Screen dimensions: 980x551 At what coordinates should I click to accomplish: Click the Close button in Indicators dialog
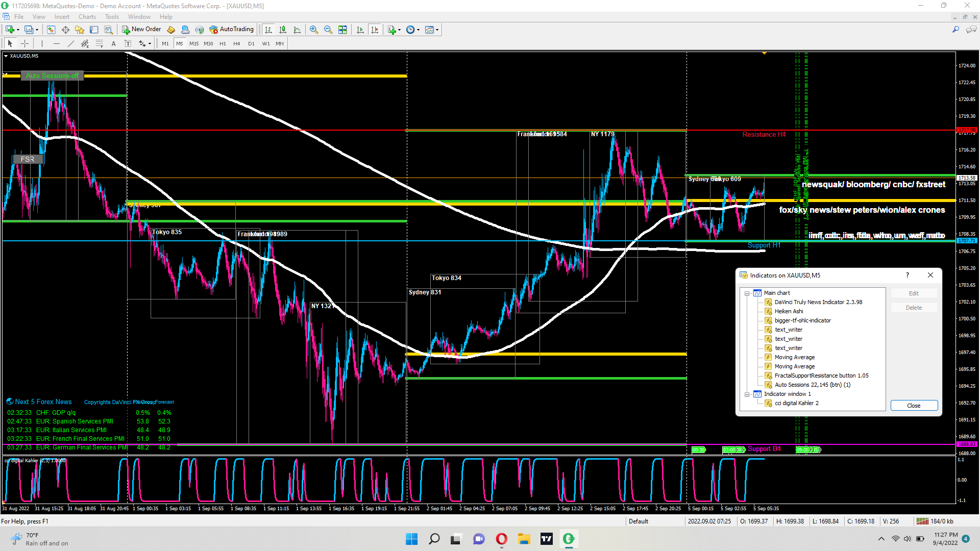tap(914, 406)
